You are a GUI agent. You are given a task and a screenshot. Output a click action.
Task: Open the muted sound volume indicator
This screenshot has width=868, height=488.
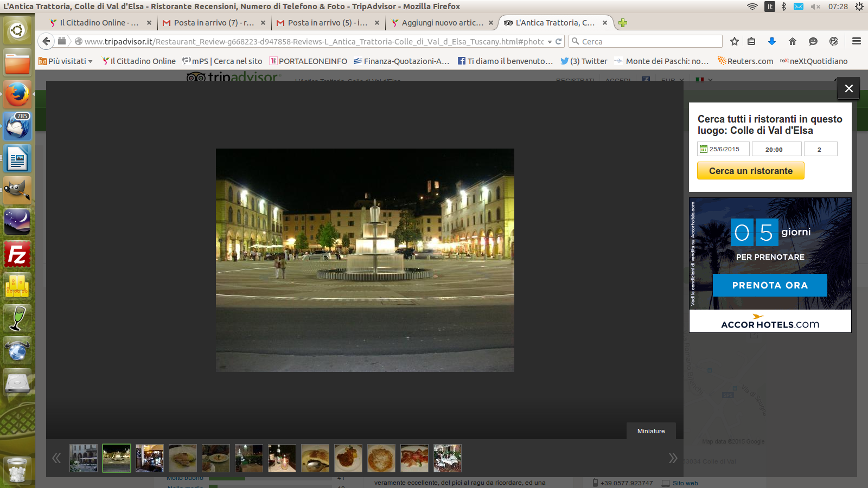pyautogui.click(x=815, y=7)
